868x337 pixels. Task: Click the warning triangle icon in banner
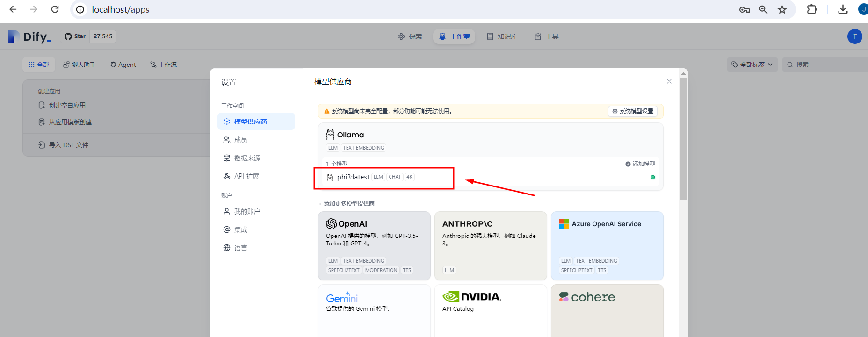327,111
